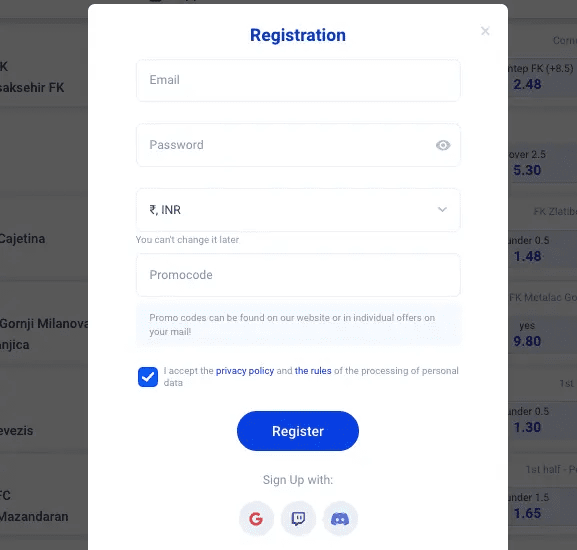Show password using the eye icon
The image size is (577, 550).
click(x=443, y=145)
